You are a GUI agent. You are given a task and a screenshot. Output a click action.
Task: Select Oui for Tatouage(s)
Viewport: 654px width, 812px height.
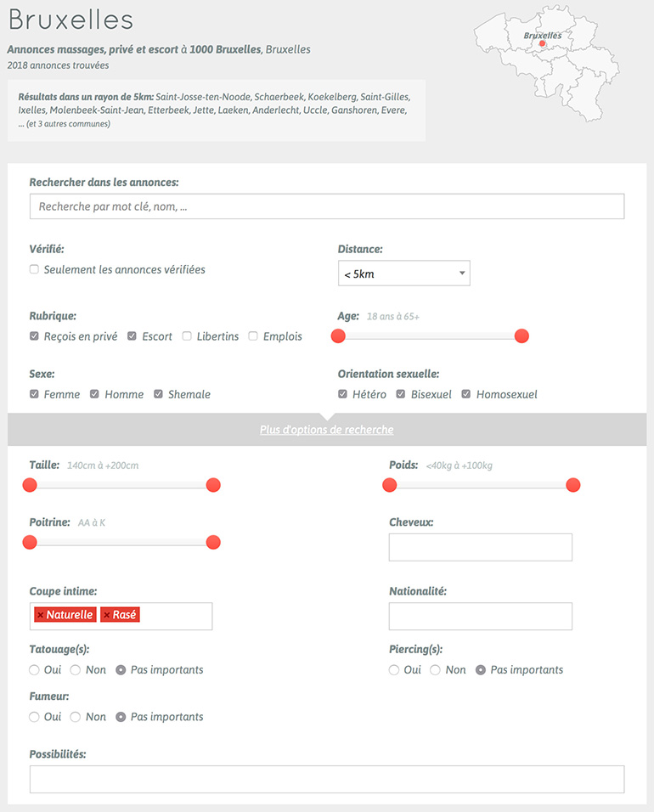(x=35, y=670)
